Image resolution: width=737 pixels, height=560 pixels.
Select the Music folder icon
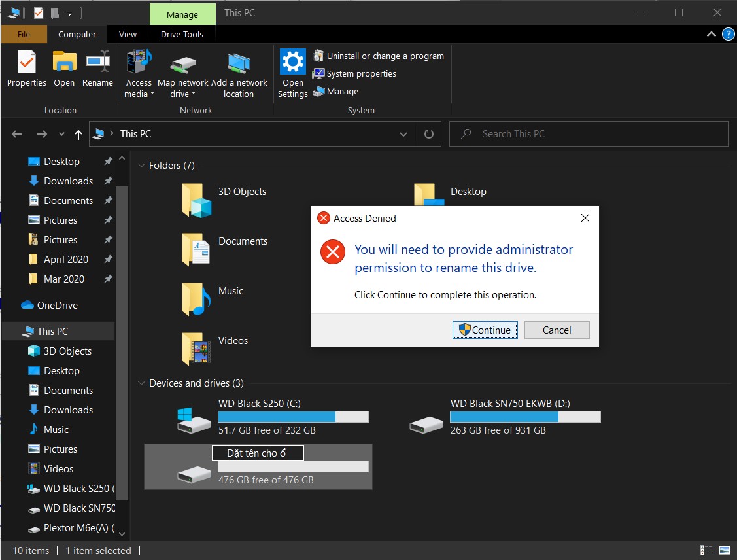pos(196,300)
